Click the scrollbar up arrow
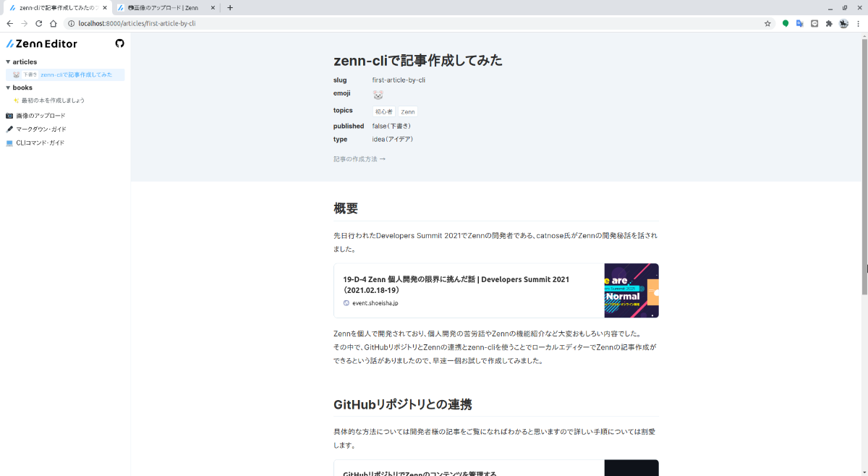Viewport: 868px width, 476px height. (x=864, y=35)
